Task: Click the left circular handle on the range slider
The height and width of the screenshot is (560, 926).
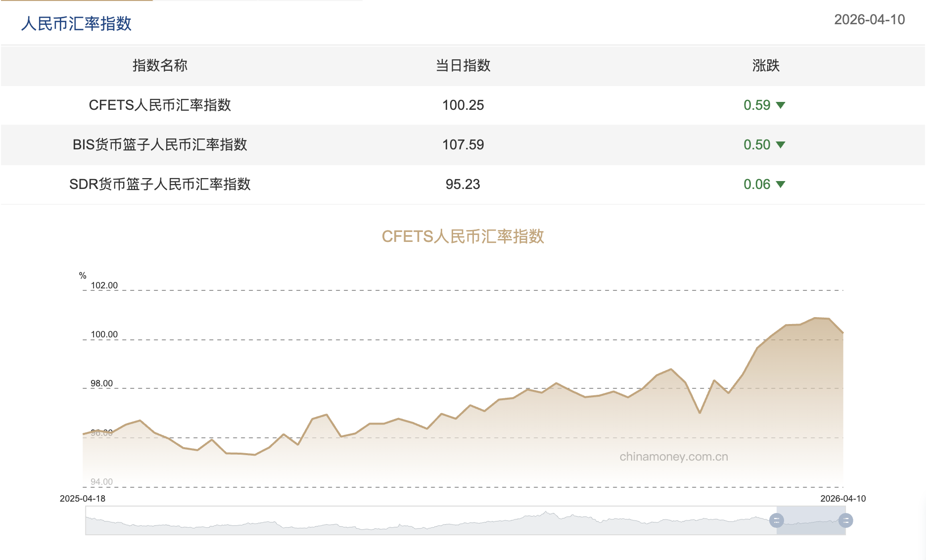Action: [778, 520]
